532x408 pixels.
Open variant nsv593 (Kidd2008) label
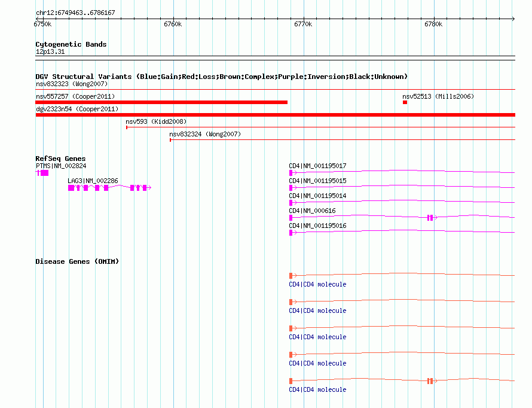click(x=156, y=121)
